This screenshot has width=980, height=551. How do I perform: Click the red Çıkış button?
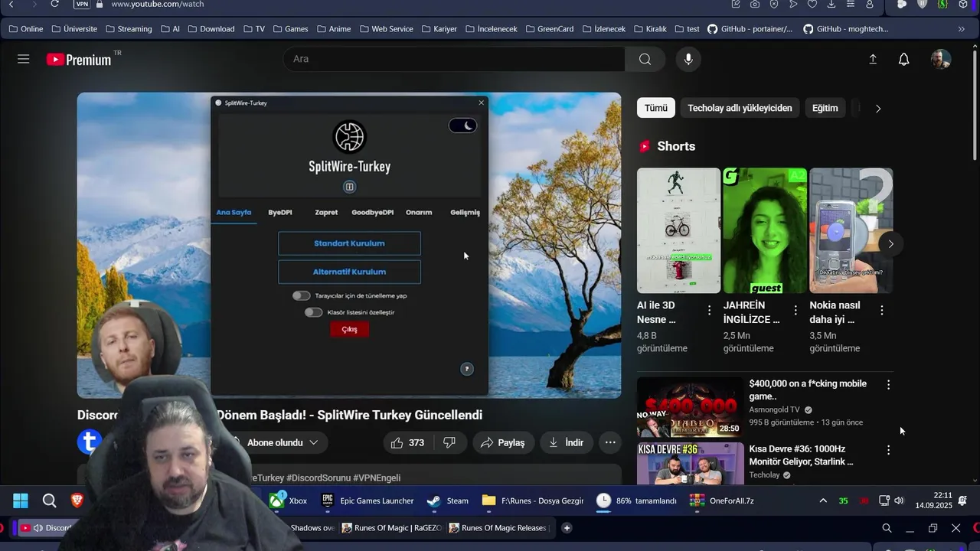click(x=349, y=329)
